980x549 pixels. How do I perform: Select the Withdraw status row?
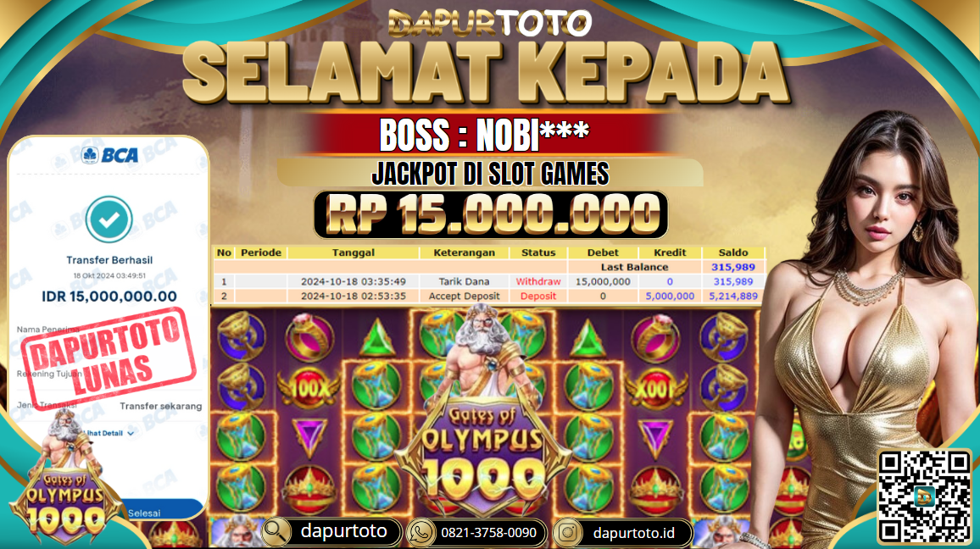pos(488,281)
